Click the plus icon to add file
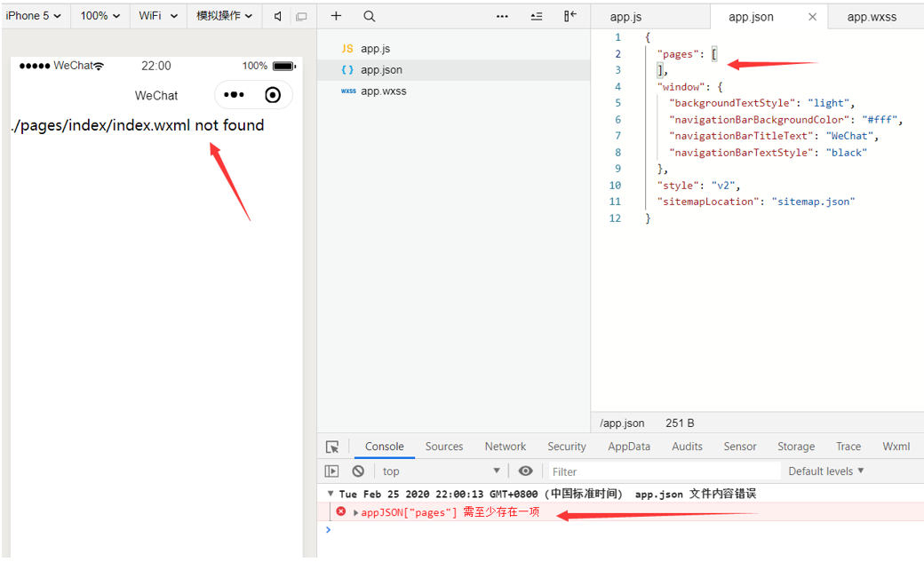 click(336, 16)
